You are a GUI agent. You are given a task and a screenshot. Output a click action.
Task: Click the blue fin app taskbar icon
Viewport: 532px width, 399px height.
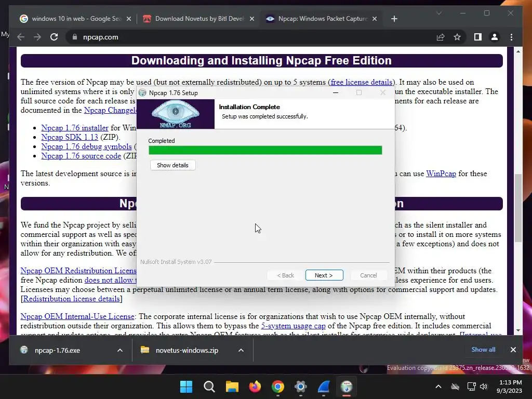(324, 387)
